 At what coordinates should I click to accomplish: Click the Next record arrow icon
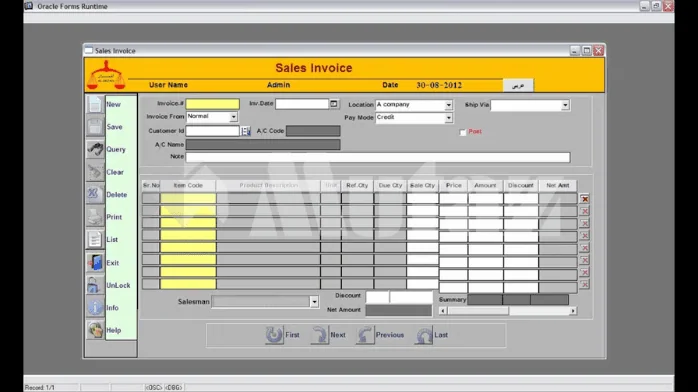click(320, 335)
